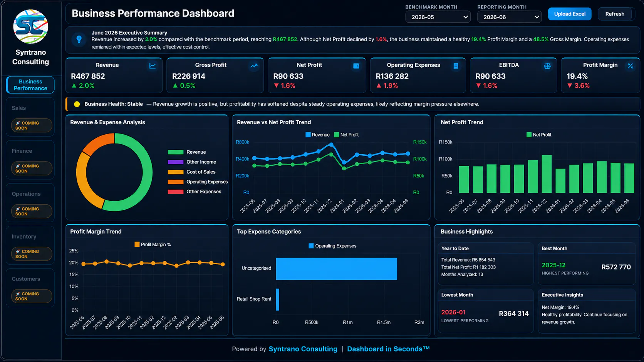Open the Syntrano Consulting footer link
This screenshot has width=644, height=362.
pos(303,349)
